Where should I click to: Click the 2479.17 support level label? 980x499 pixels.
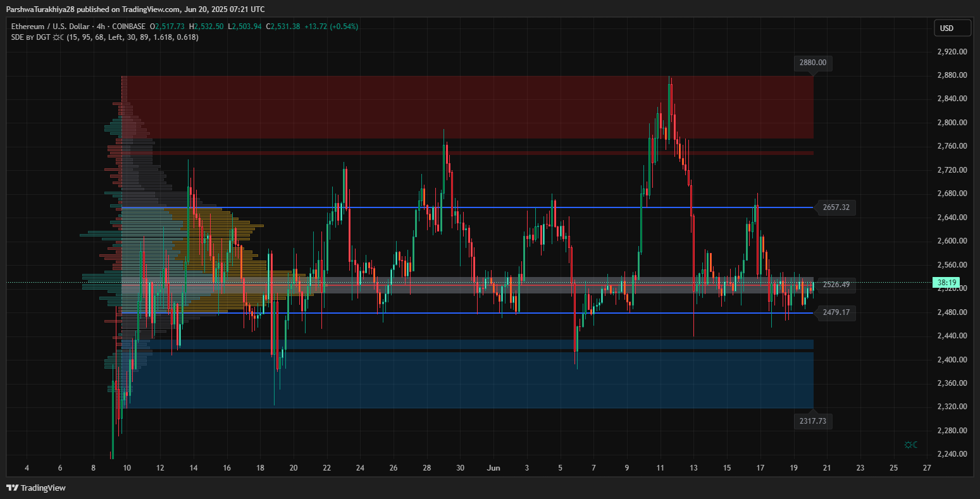pos(835,312)
